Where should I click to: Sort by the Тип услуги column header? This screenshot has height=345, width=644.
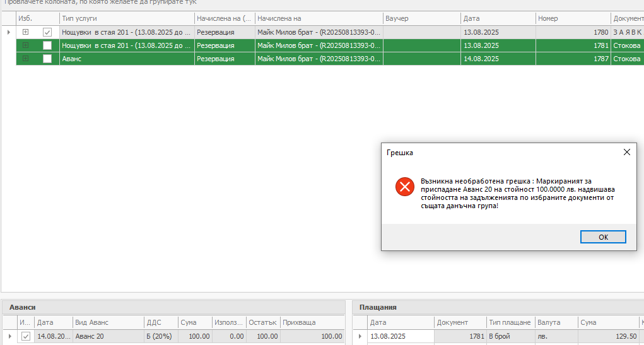(x=126, y=18)
